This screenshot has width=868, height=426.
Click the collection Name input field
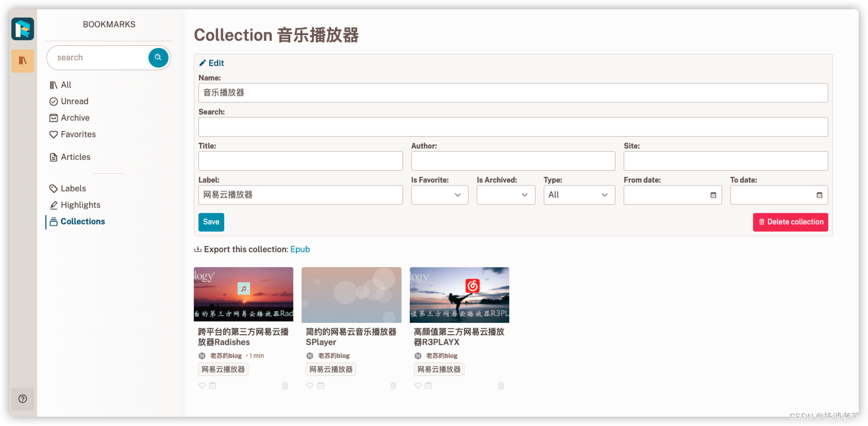[513, 93]
